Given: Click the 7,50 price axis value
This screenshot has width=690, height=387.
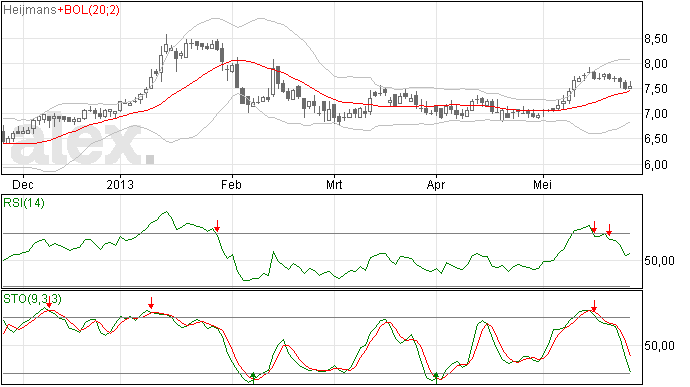Looking at the screenshot, I should 656,89.
